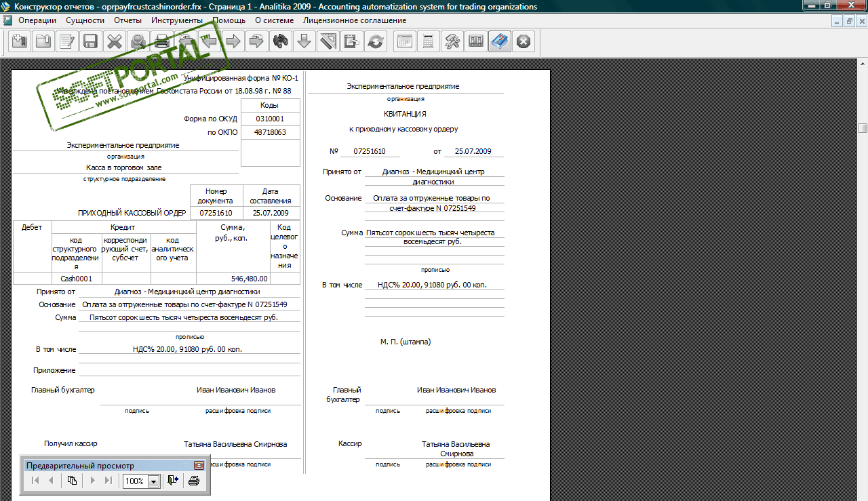Click the new document toolbar icon

pyautogui.click(x=20, y=41)
